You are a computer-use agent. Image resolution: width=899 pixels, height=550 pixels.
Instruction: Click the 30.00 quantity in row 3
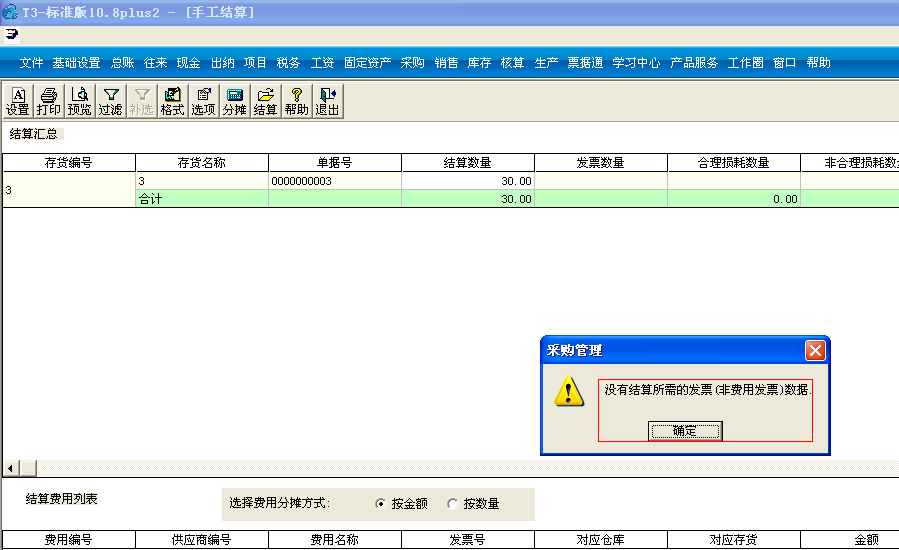[x=468, y=181]
